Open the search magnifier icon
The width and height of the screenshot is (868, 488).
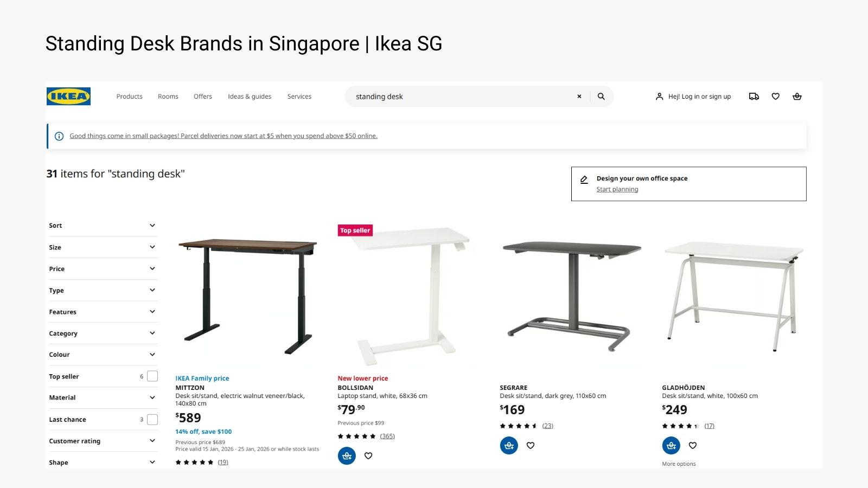[601, 96]
